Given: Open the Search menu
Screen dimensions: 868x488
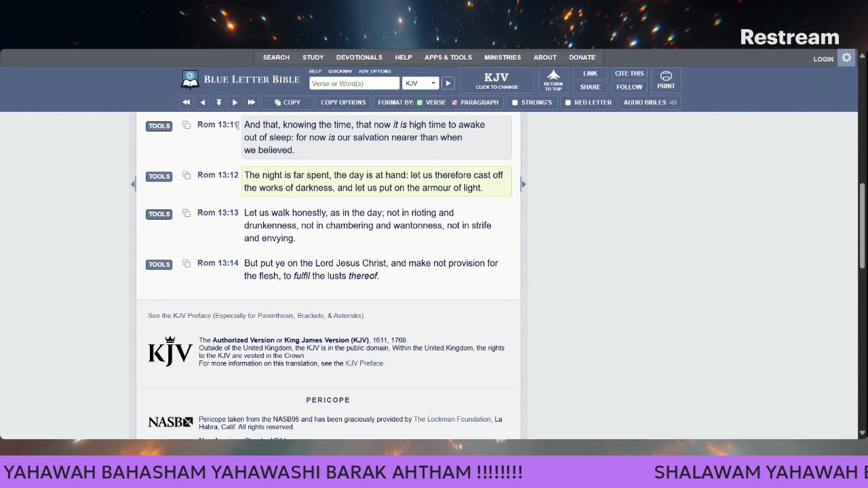Looking at the screenshot, I should (x=276, y=58).
